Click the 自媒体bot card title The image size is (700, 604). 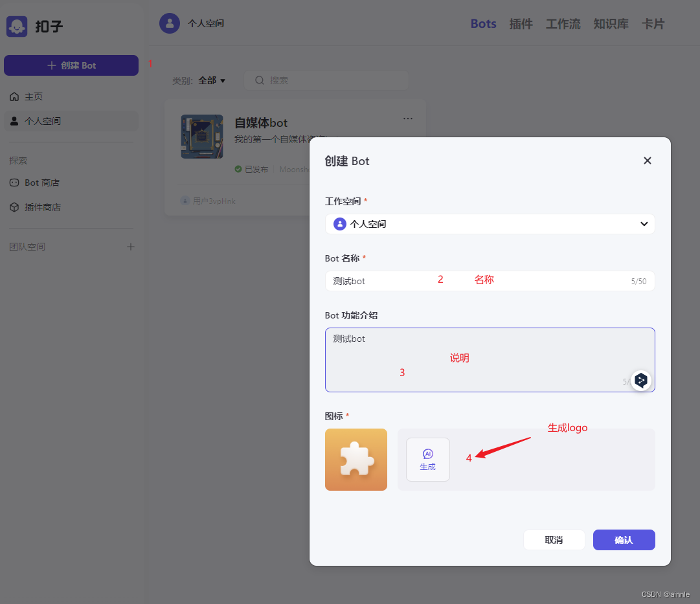point(261,123)
